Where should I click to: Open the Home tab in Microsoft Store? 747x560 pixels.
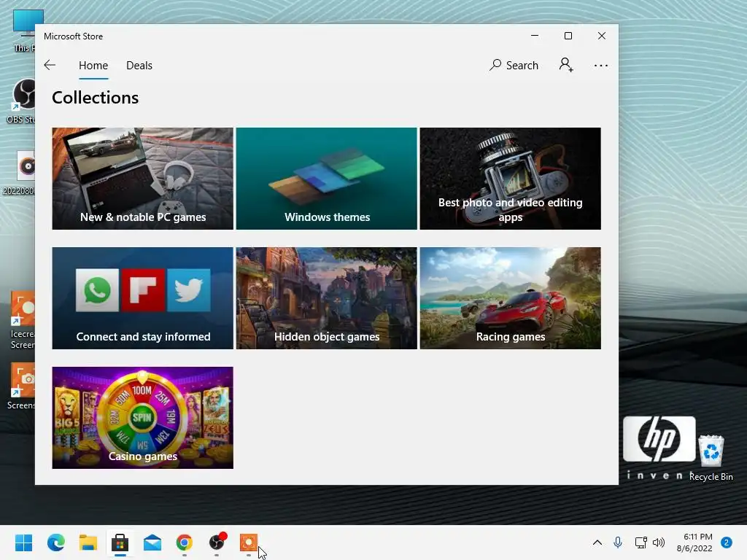(x=93, y=65)
